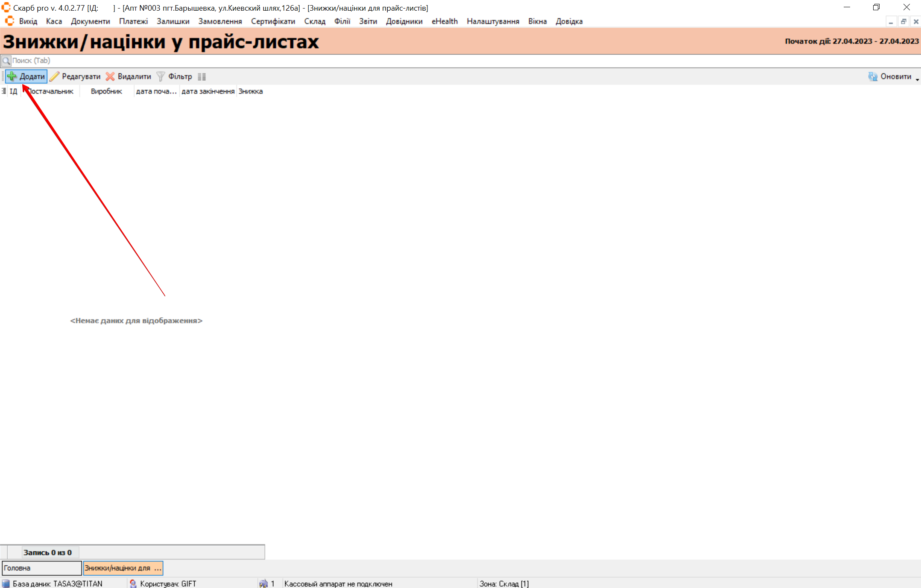Click the Оновити refresh icon
Viewport: 921px width, 588px height.
click(x=873, y=76)
